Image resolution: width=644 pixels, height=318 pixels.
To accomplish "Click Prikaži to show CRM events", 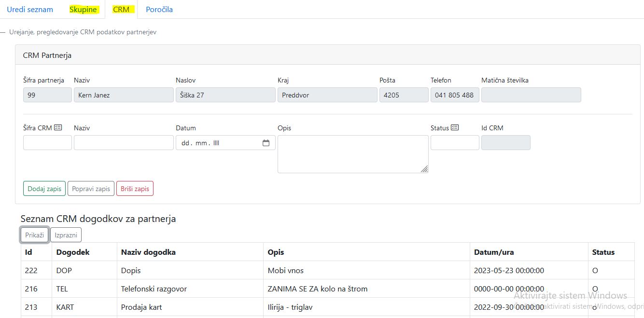I will click(x=35, y=235).
